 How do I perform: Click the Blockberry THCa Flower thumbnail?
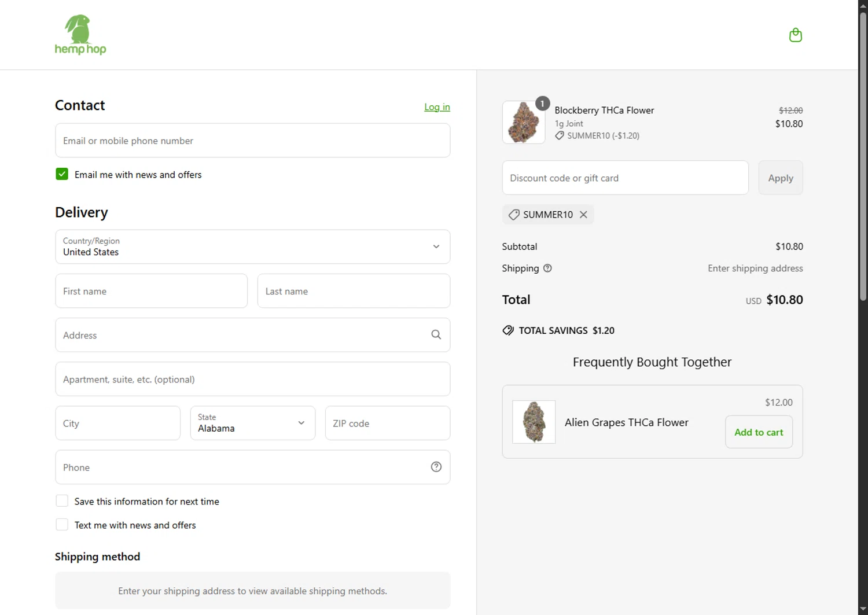[x=524, y=123]
